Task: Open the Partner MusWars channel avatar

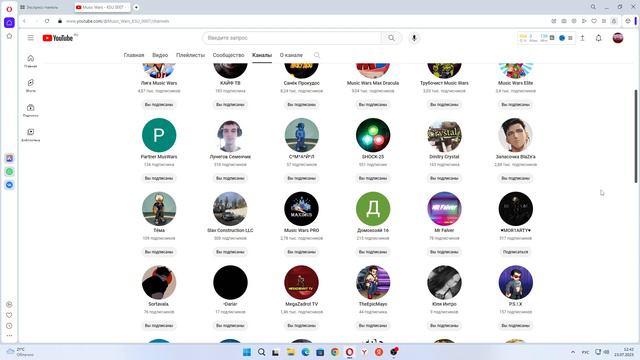Action: click(159, 135)
